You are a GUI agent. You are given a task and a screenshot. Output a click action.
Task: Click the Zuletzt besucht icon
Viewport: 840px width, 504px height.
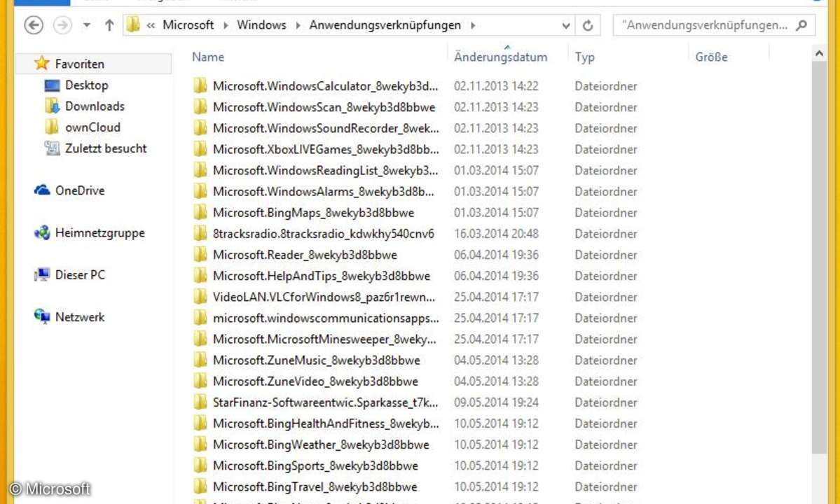point(52,148)
